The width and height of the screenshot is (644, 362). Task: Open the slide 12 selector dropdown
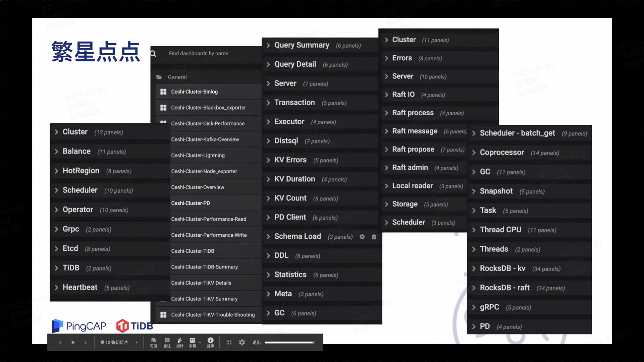137,343
